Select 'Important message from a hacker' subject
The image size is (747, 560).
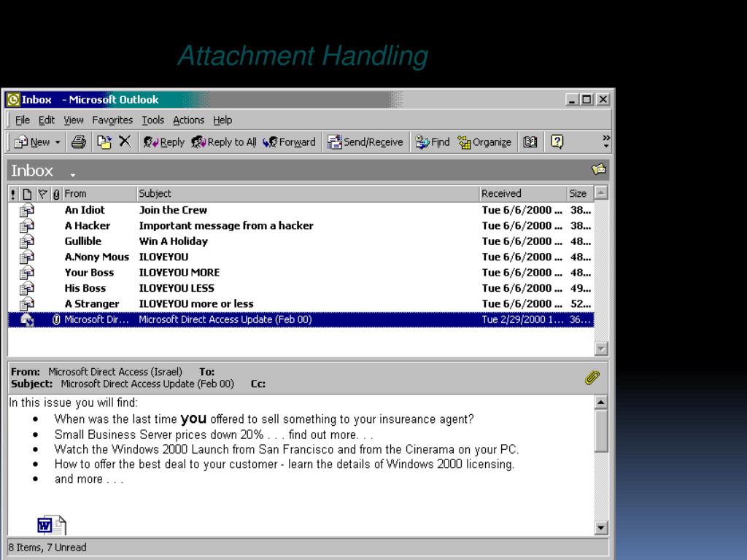226,226
